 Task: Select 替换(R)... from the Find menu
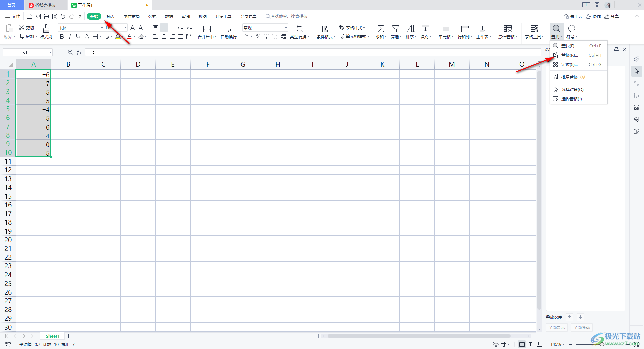(579, 55)
